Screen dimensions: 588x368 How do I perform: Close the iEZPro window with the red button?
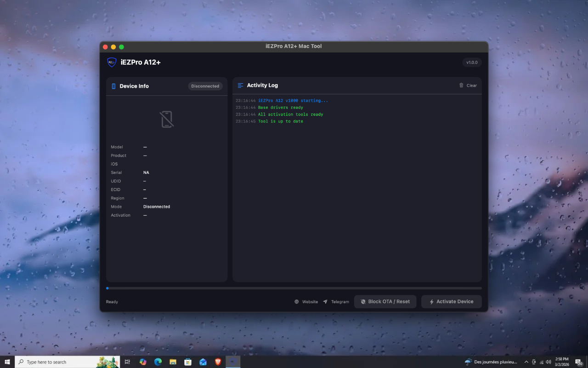[x=105, y=47]
